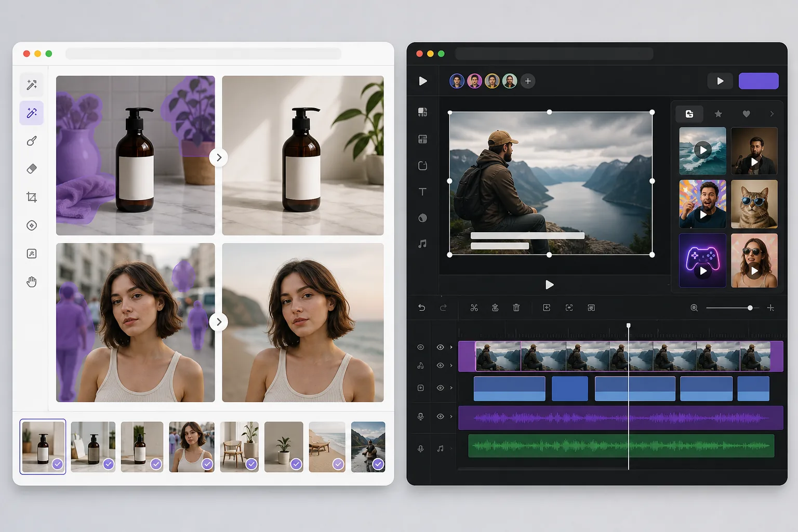The height and width of the screenshot is (532, 798).
Task: Expand the blue clips track chevron
Action: click(x=451, y=388)
